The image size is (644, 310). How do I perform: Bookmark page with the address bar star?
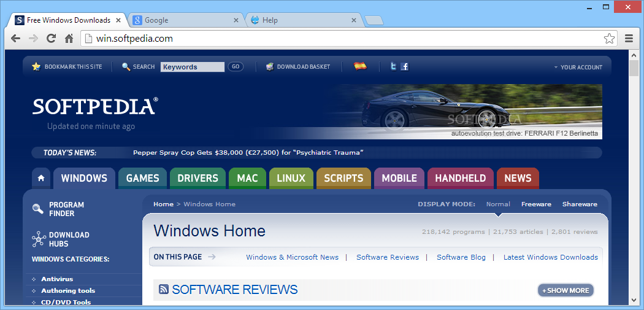609,39
